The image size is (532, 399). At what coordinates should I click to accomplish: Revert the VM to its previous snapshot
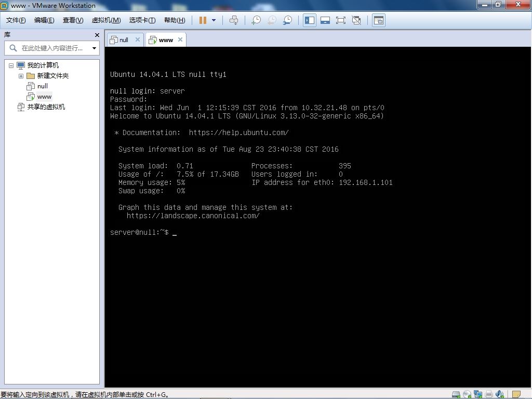tap(272, 20)
